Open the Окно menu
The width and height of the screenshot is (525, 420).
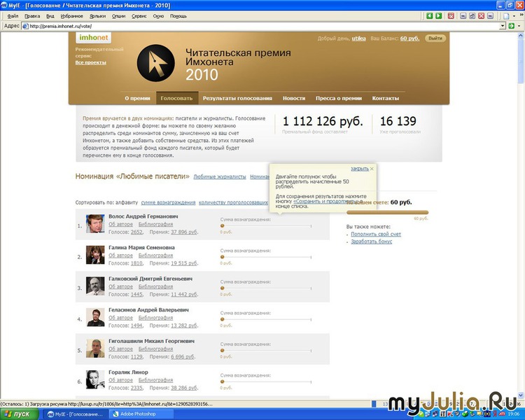coord(158,16)
